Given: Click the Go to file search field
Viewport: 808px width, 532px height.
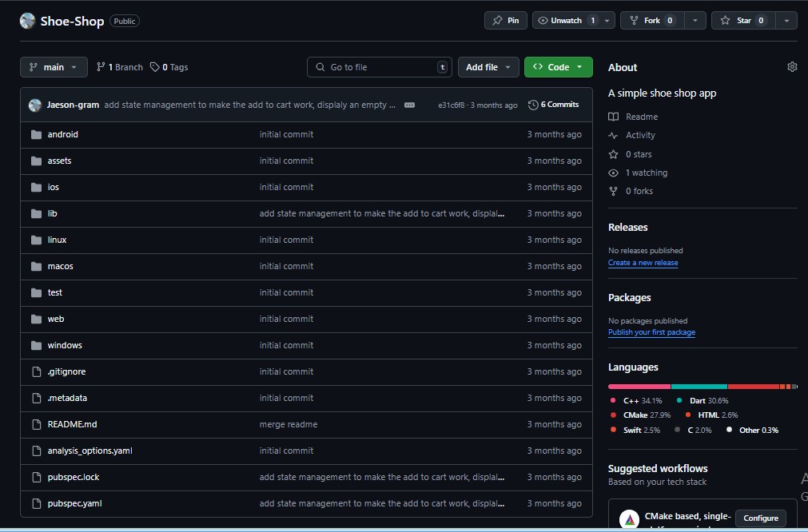Looking at the screenshot, I should tap(380, 67).
